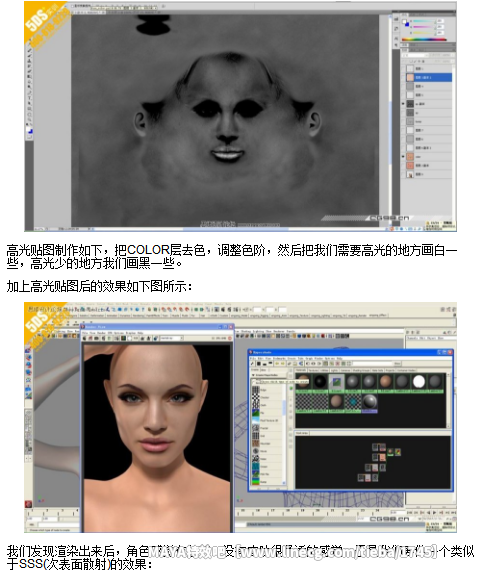Adjust the magenta slider in Photoshop Color panel
479x571 pixels.
coord(424,27)
